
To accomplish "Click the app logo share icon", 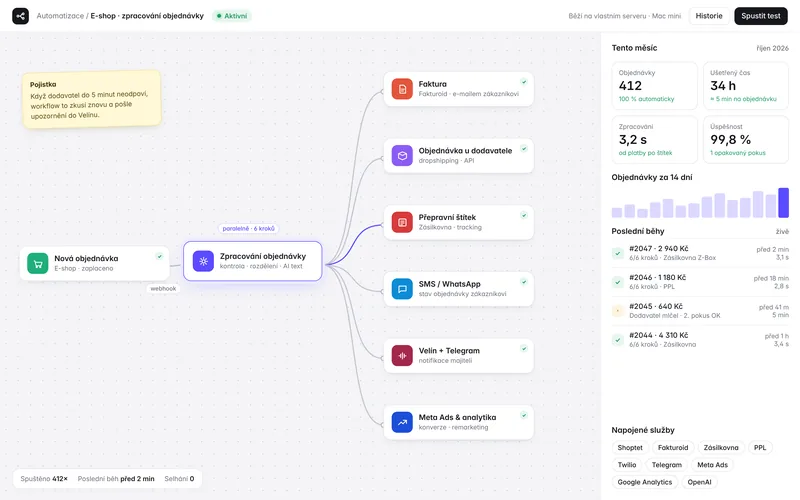I will point(20,16).
